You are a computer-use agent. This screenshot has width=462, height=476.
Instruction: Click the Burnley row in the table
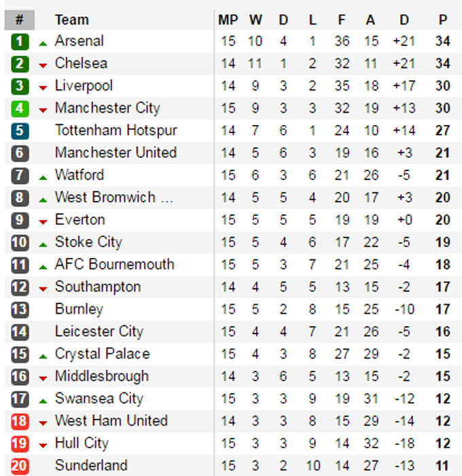pos(233,310)
